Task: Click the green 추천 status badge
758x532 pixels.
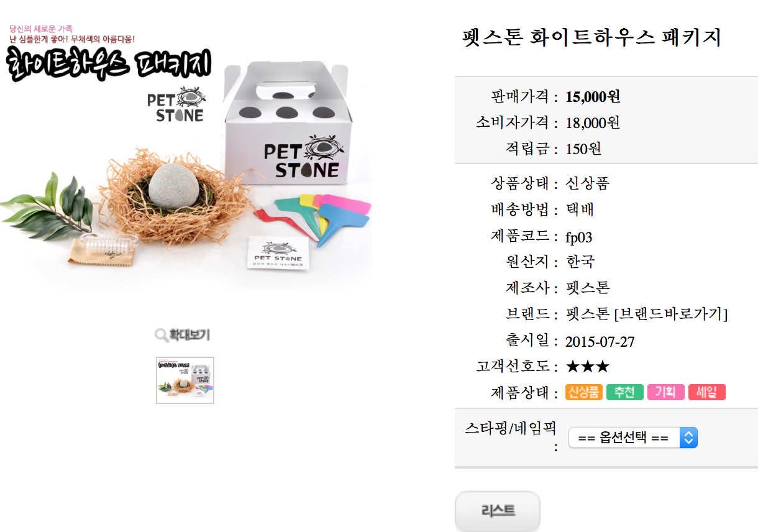Action: (624, 393)
